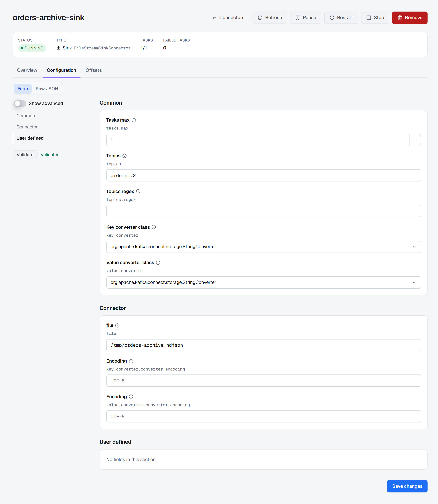Click the Topics field containing orders.v2
The width and height of the screenshot is (438, 504).
(x=264, y=176)
